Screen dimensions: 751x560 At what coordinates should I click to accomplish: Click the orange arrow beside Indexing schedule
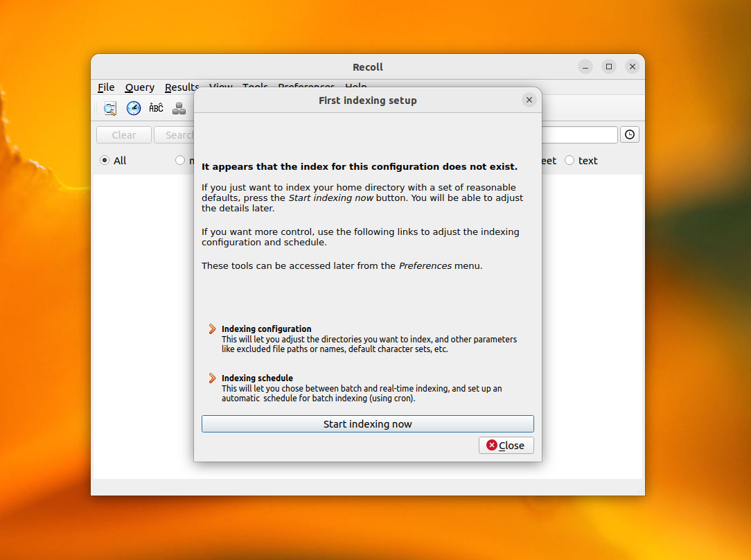click(212, 378)
